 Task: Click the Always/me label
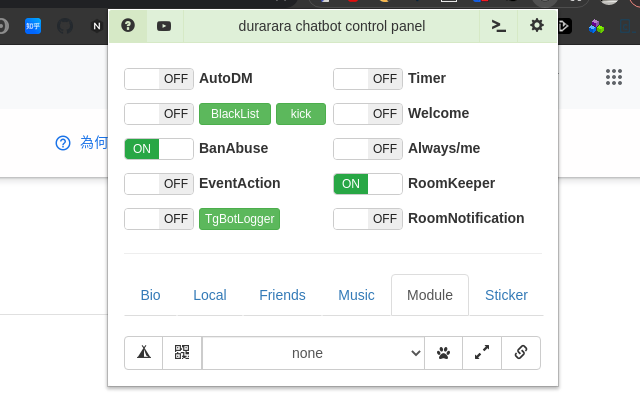coord(444,149)
